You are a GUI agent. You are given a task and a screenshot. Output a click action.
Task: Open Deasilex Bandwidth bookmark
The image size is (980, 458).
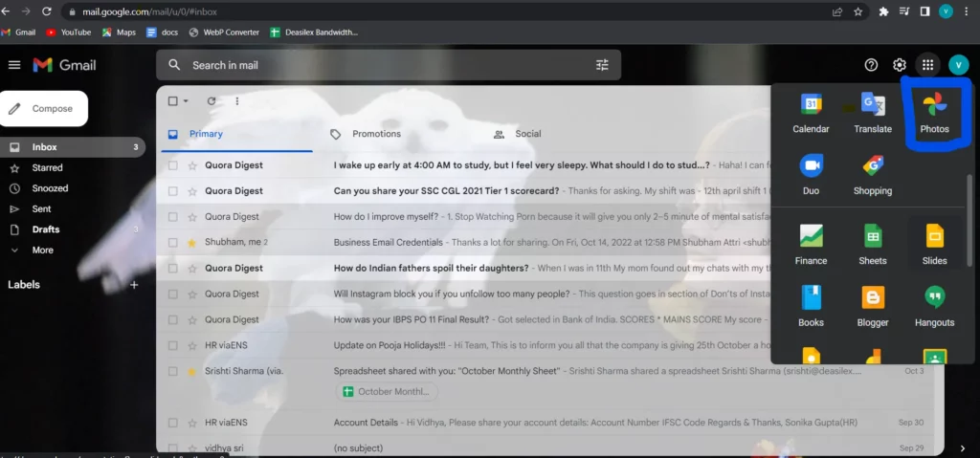point(314,33)
